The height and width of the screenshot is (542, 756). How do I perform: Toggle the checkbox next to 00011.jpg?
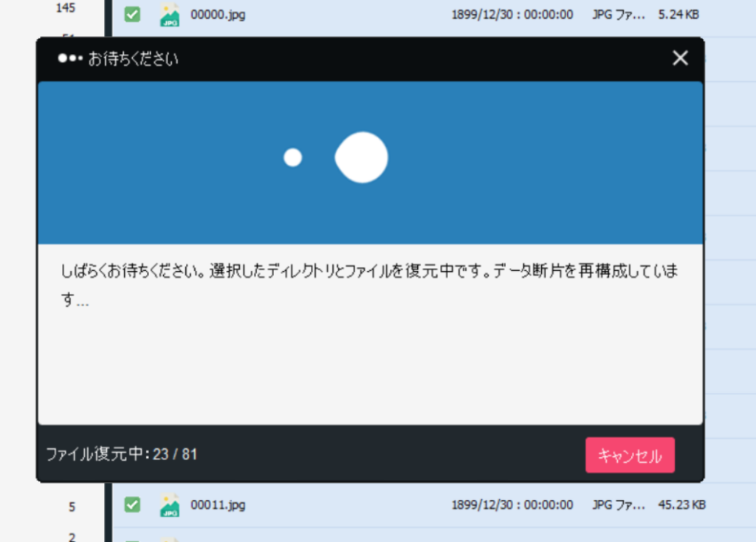pyautogui.click(x=132, y=505)
